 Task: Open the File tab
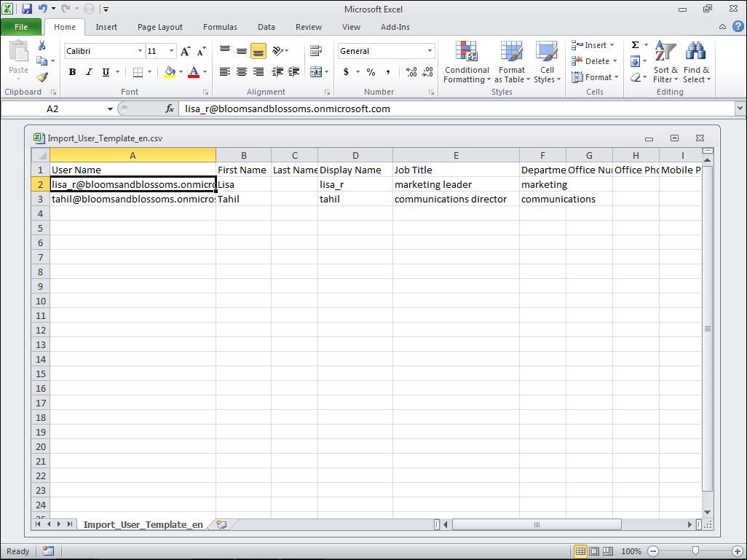coord(21,27)
